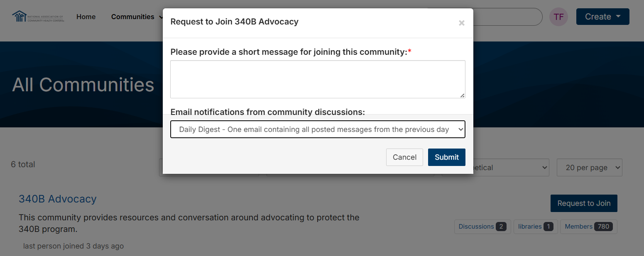View Members badge showing 780
644x256 pixels.
coord(588,227)
